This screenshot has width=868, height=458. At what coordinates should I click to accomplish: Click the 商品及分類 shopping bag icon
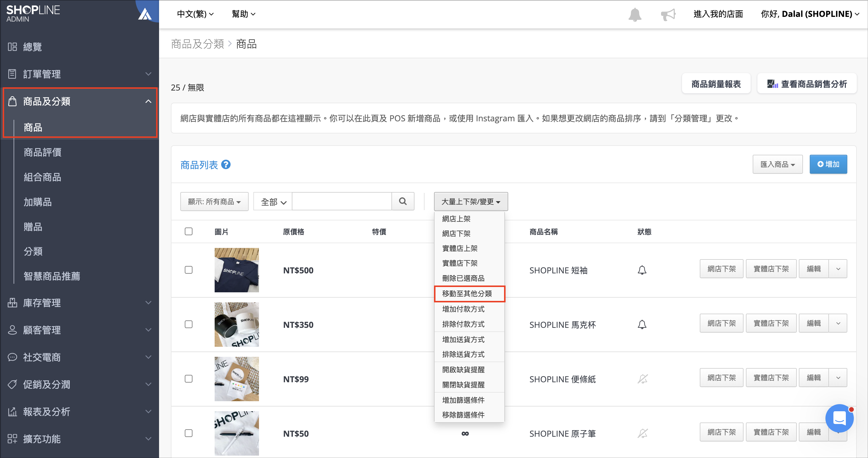point(12,101)
